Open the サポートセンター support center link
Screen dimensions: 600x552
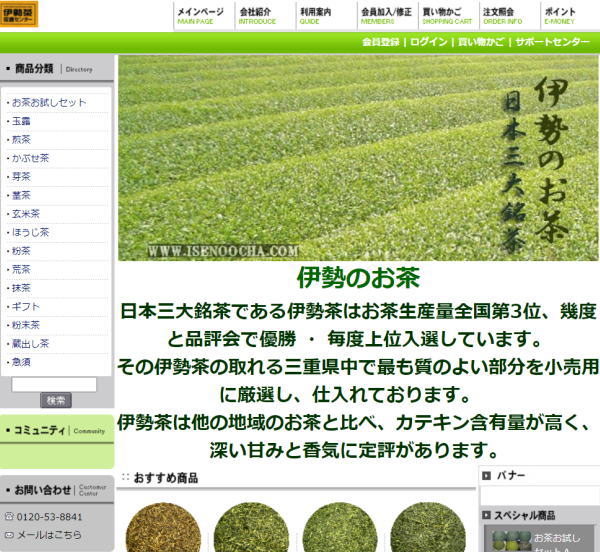coord(553,43)
